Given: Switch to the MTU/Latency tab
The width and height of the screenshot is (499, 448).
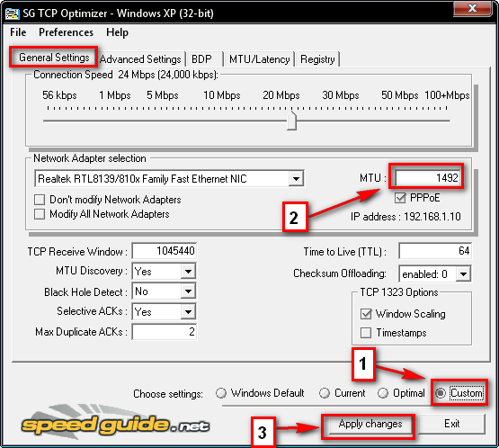Looking at the screenshot, I should click(259, 59).
